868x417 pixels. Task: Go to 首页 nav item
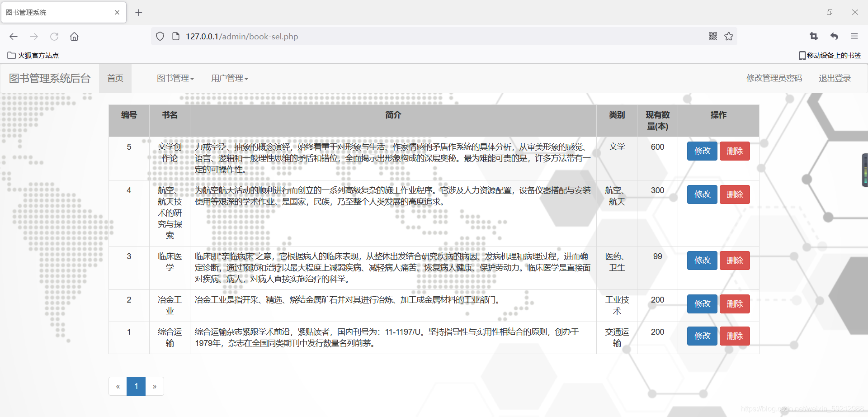pos(115,78)
